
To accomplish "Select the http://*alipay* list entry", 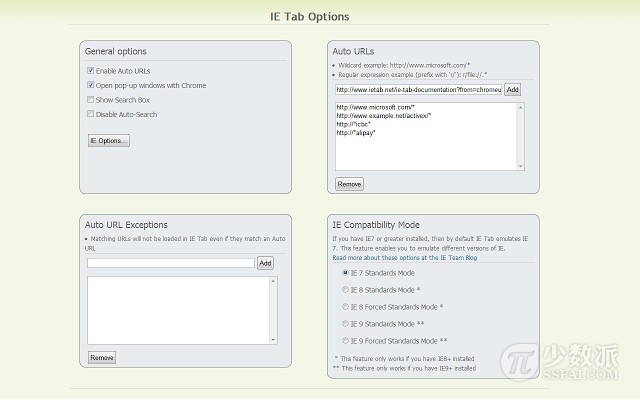I will [x=359, y=133].
